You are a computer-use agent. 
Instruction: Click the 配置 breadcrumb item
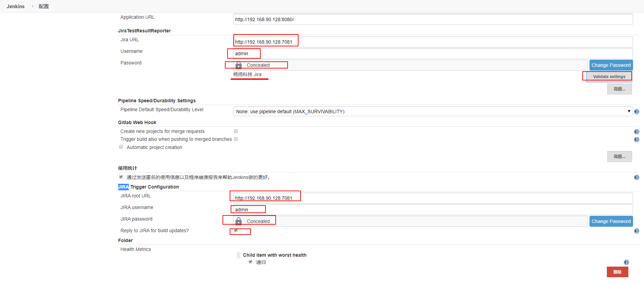pos(44,6)
